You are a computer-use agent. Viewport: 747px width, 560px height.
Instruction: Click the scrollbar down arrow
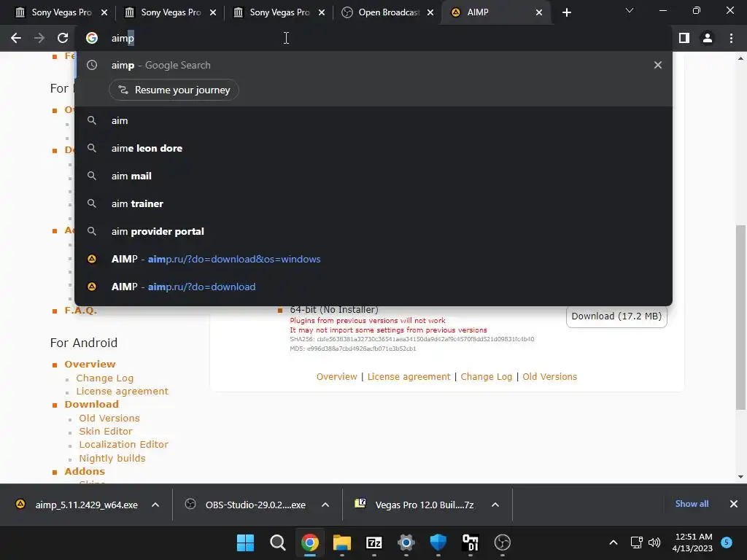(740, 477)
